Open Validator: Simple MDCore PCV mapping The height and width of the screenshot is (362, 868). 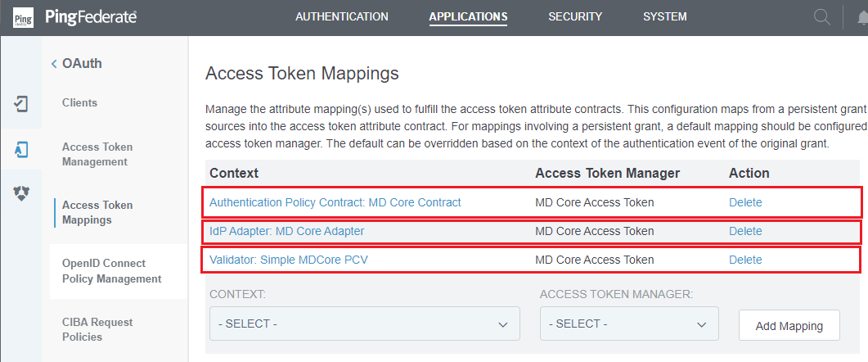(289, 260)
